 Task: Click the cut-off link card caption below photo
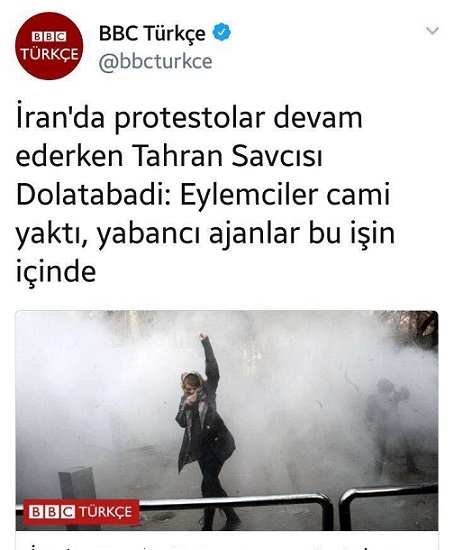coord(227,543)
